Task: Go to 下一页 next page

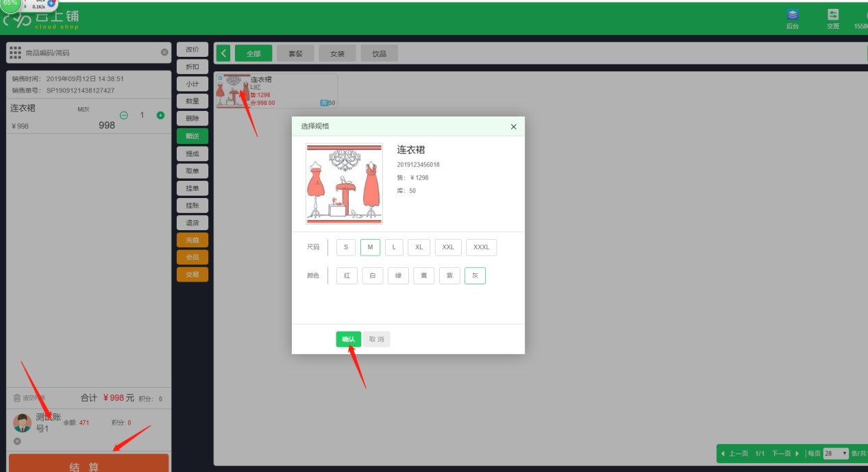Action: pos(785,454)
